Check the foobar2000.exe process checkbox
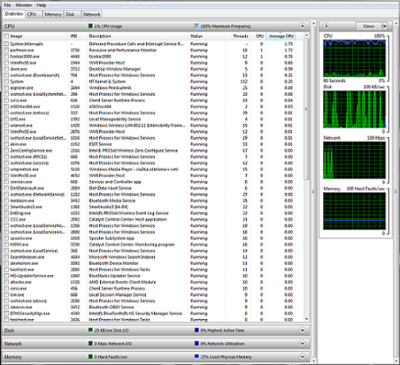This screenshot has height=365, width=400. 6,56
